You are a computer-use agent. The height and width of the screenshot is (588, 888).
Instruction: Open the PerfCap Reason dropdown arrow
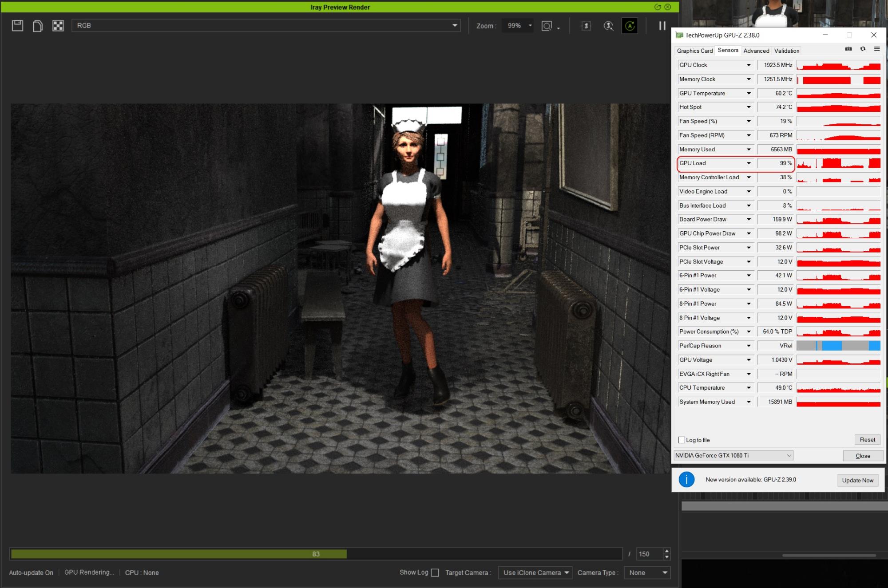tap(749, 346)
